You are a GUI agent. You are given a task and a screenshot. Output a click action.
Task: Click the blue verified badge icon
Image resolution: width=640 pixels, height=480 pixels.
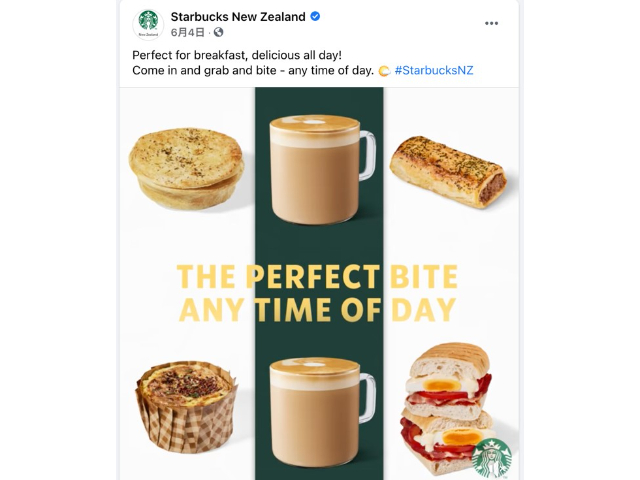click(315, 16)
